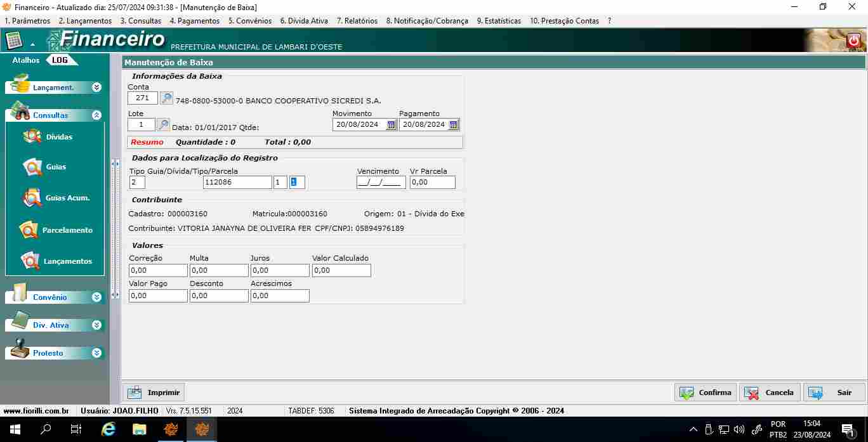The width and height of the screenshot is (868, 442).
Task: Click the Imprimir button
Action: tap(154, 393)
